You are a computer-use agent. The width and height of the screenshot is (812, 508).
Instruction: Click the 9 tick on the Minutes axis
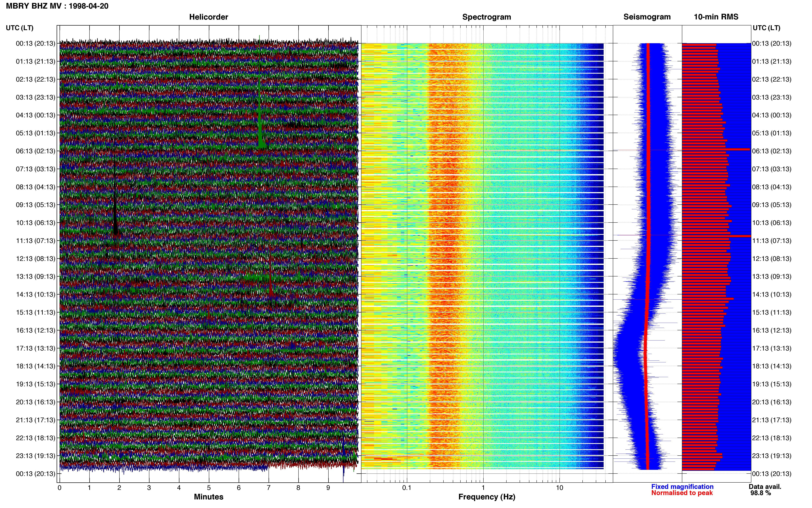(328, 487)
